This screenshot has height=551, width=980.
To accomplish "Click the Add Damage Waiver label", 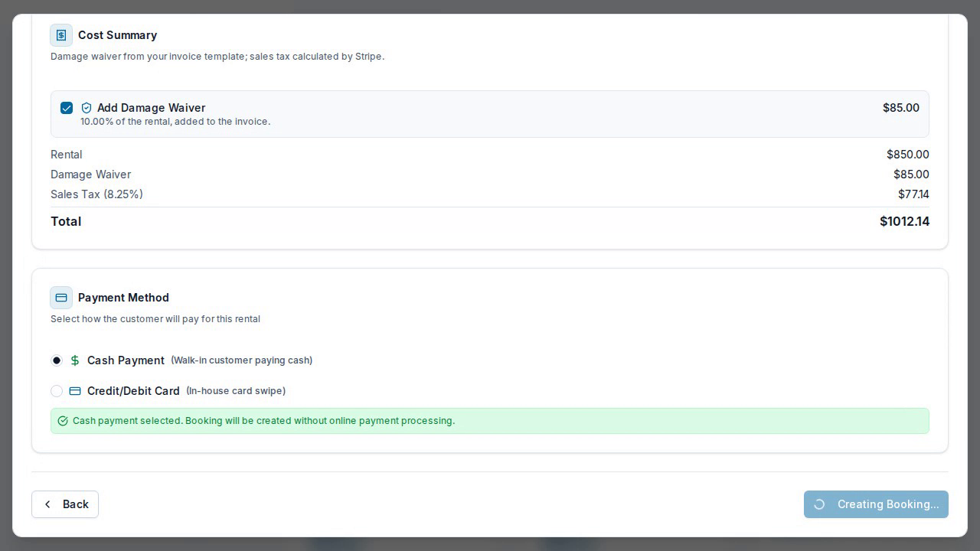I will 151,108.
